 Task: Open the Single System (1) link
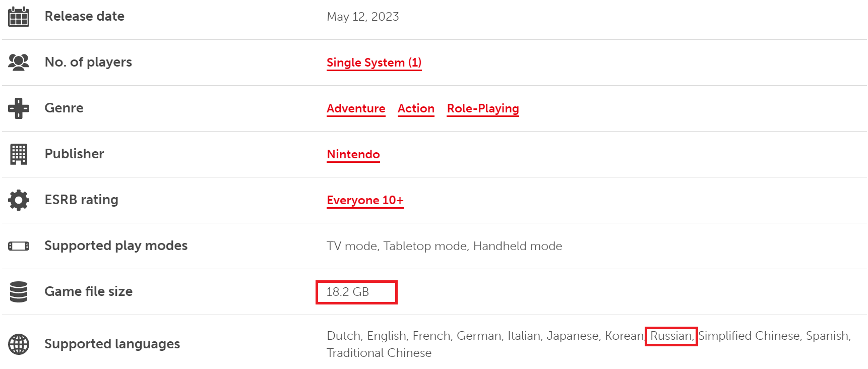tap(374, 63)
